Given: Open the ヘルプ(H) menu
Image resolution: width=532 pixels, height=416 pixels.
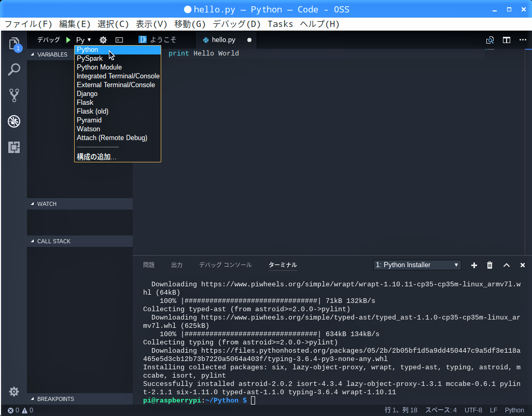Looking at the screenshot, I should tap(319, 24).
